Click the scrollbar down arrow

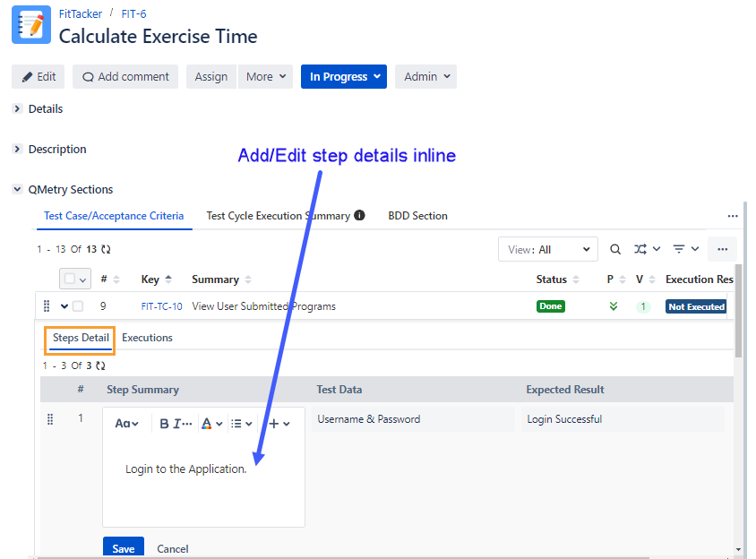[738, 549]
